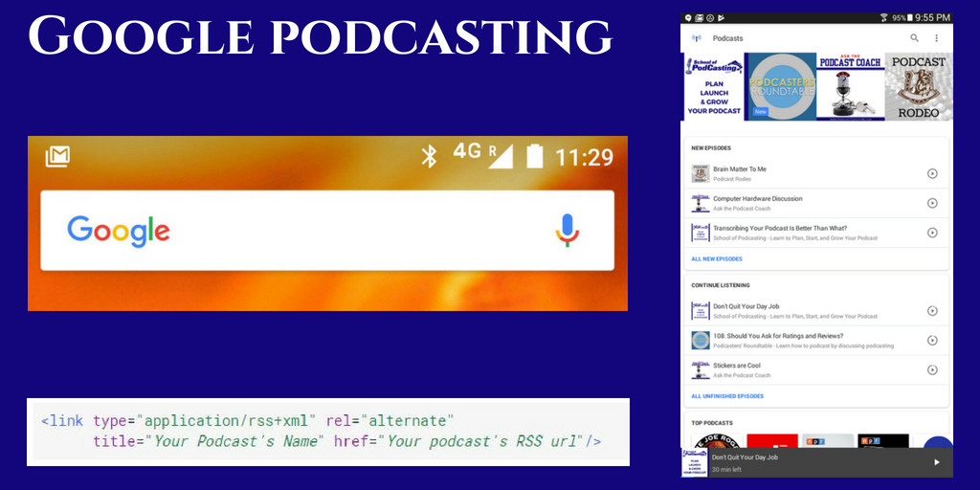Open School of Podcasting cover tile

[714, 87]
